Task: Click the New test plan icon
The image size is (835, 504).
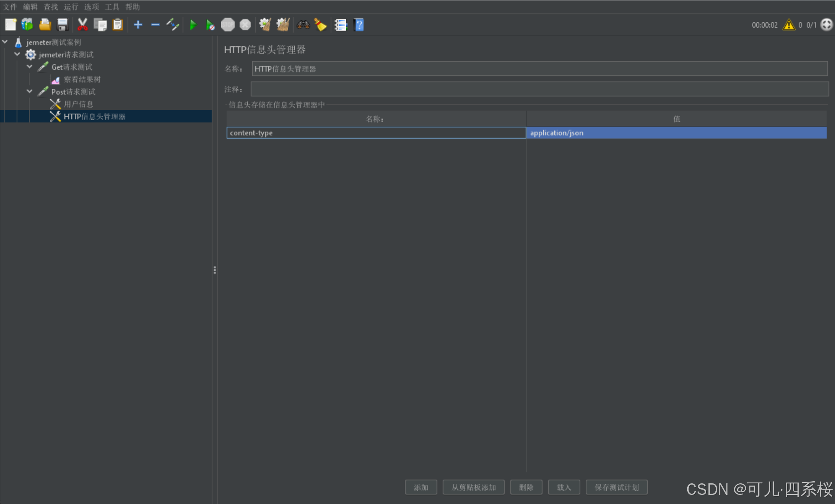Action: (x=10, y=25)
